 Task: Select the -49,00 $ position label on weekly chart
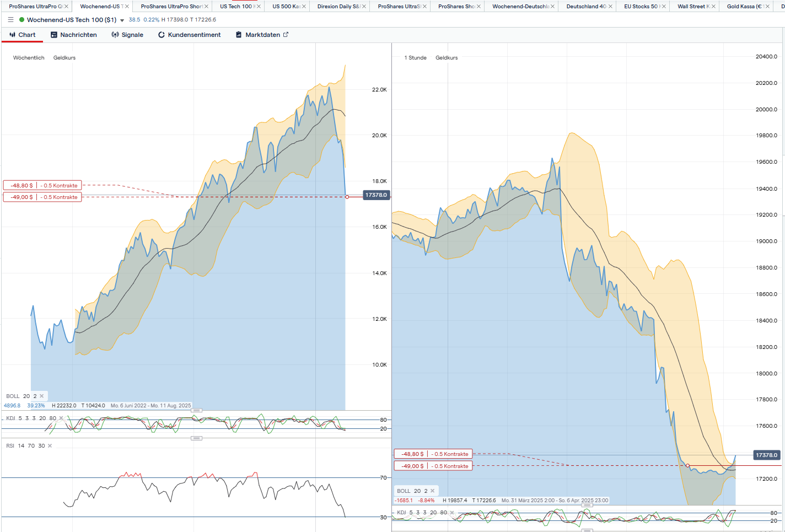tap(42, 197)
